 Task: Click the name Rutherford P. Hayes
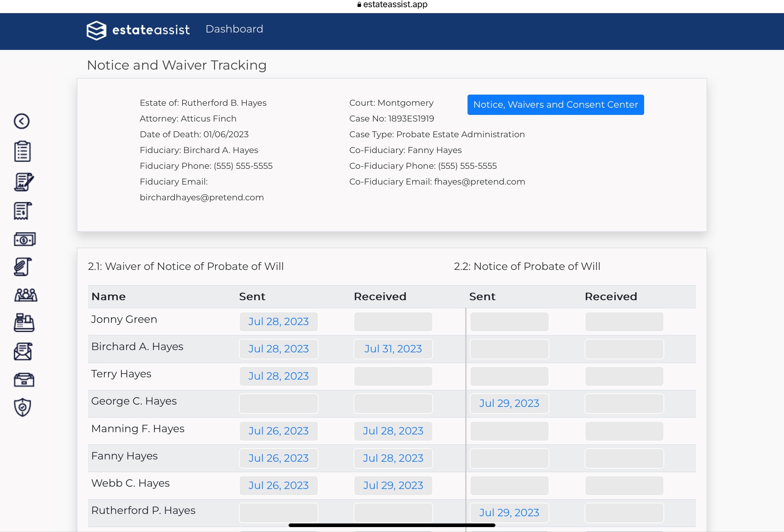pos(143,511)
